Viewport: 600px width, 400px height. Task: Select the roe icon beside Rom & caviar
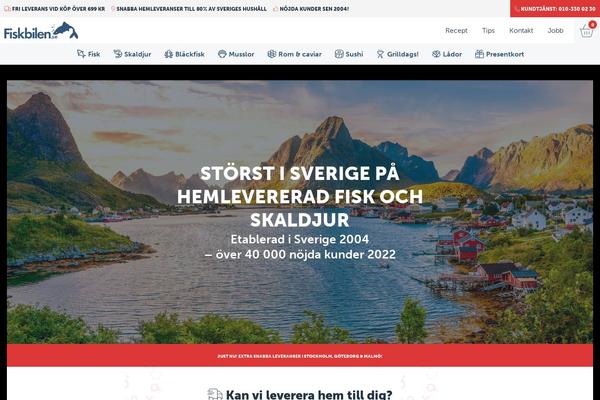[272, 54]
